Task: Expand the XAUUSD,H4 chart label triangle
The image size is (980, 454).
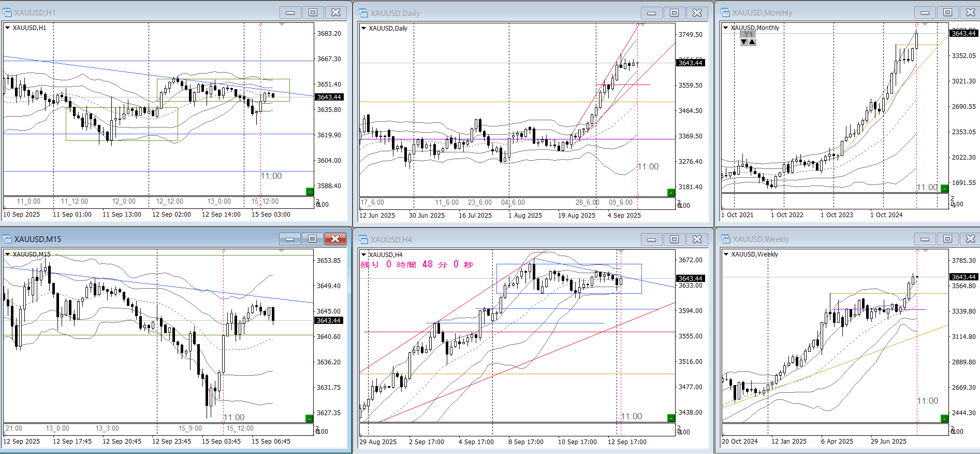Action: (x=363, y=254)
